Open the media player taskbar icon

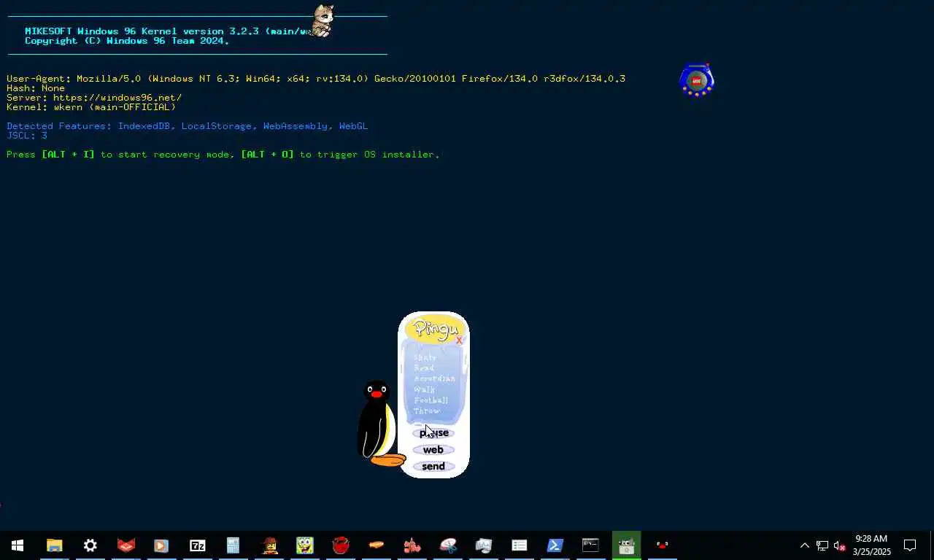click(161, 545)
